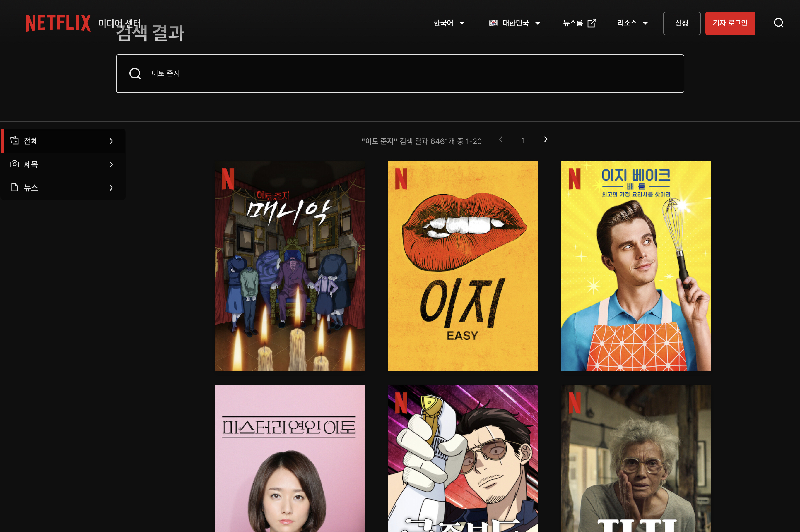The height and width of the screenshot is (532, 800).
Task: Click the external-link icon beside 뉴스룸
Action: tap(592, 23)
